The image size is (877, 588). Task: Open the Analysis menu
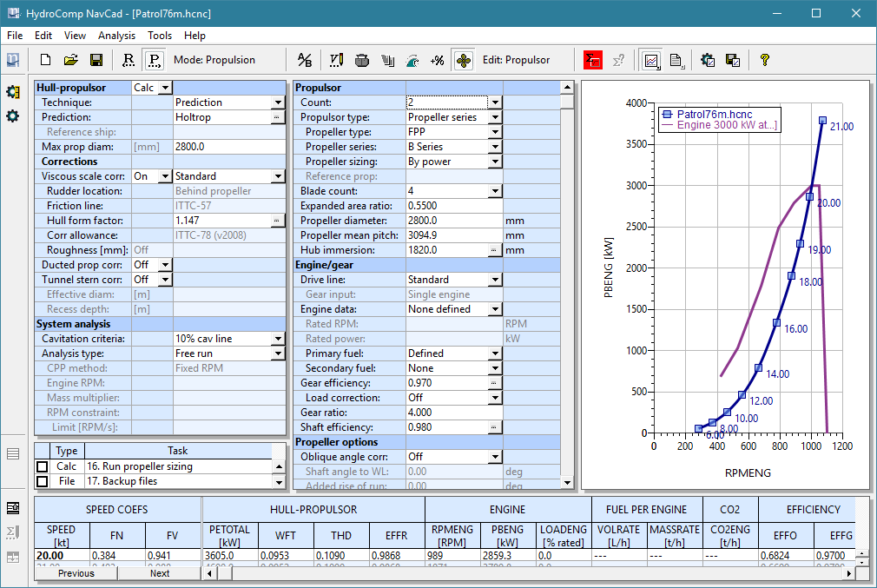(x=116, y=36)
